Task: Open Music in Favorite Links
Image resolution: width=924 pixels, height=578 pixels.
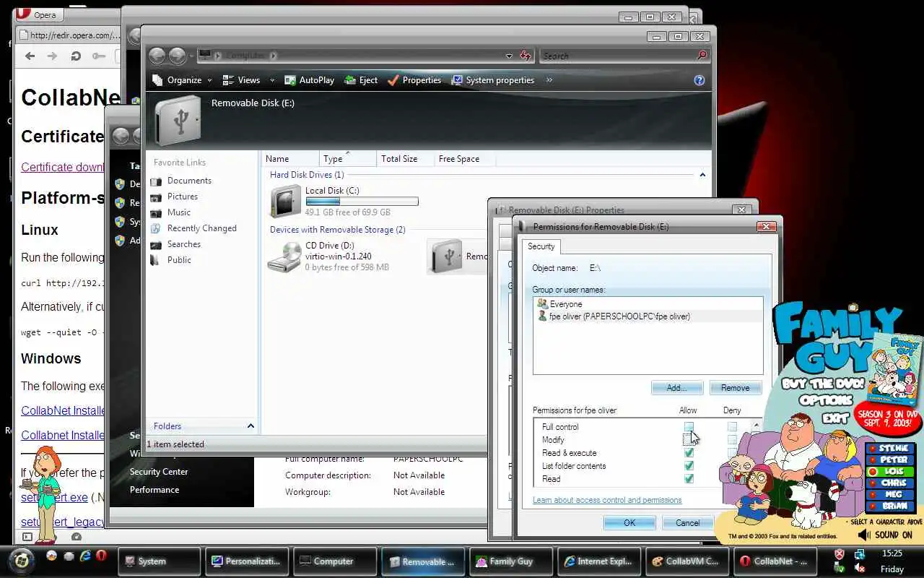Action: pos(178,212)
